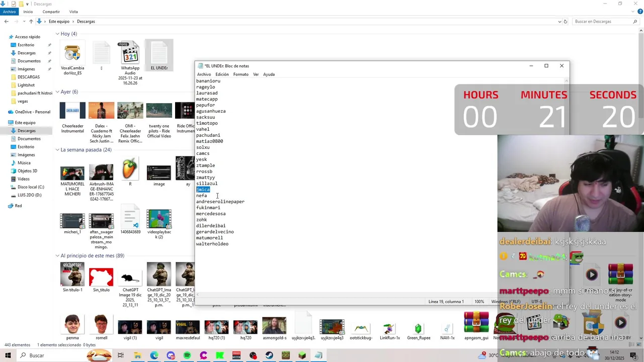Select Disco local (C:) drive
The image size is (644, 362).
click(30, 187)
